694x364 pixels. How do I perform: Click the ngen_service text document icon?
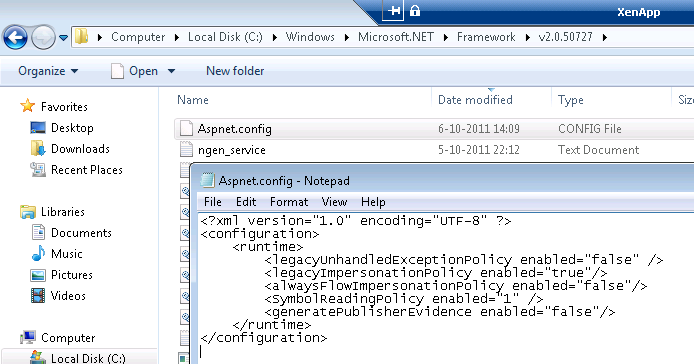pyautogui.click(x=186, y=150)
